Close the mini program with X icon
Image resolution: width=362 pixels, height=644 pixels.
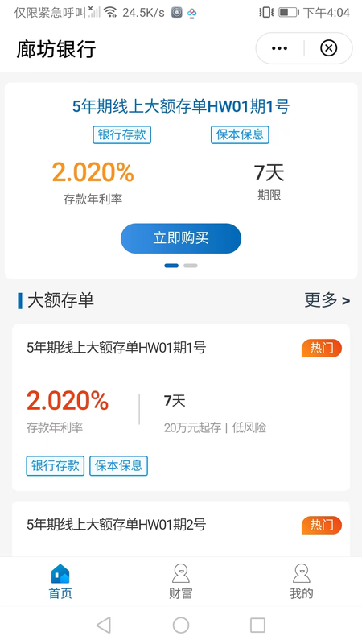click(x=328, y=48)
